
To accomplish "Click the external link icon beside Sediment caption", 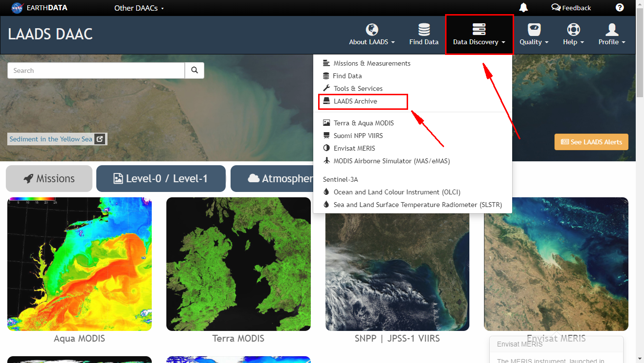I will [x=100, y=139].
